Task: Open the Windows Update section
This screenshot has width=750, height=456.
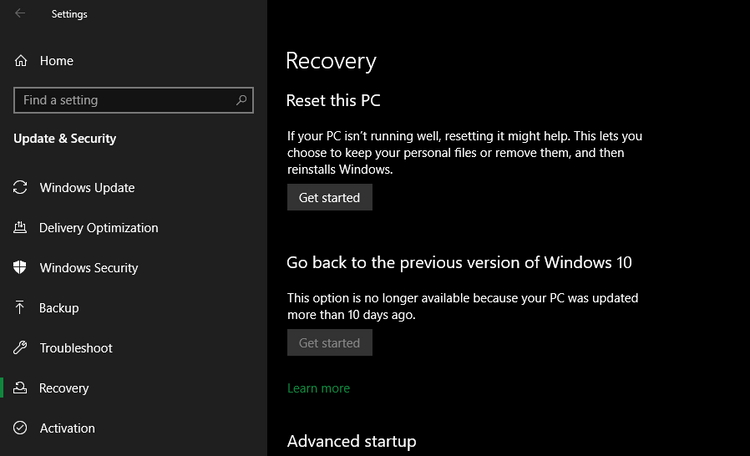Action: coord(87,188)
